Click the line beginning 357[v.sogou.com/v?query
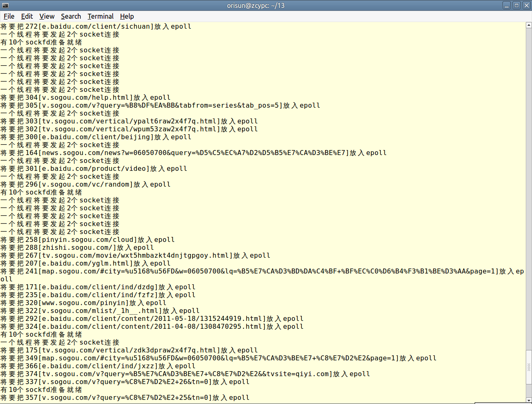The image size is (532, 404). click(x=125, y=397)
